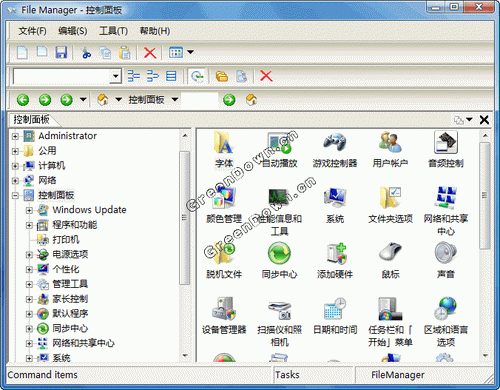Click the save floppy disk icon

61,52
